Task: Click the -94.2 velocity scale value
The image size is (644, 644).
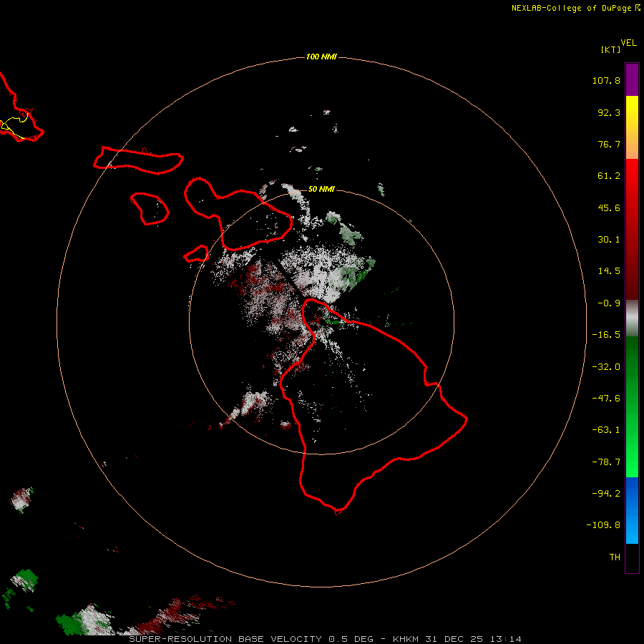Action: [x=606, y=494]
